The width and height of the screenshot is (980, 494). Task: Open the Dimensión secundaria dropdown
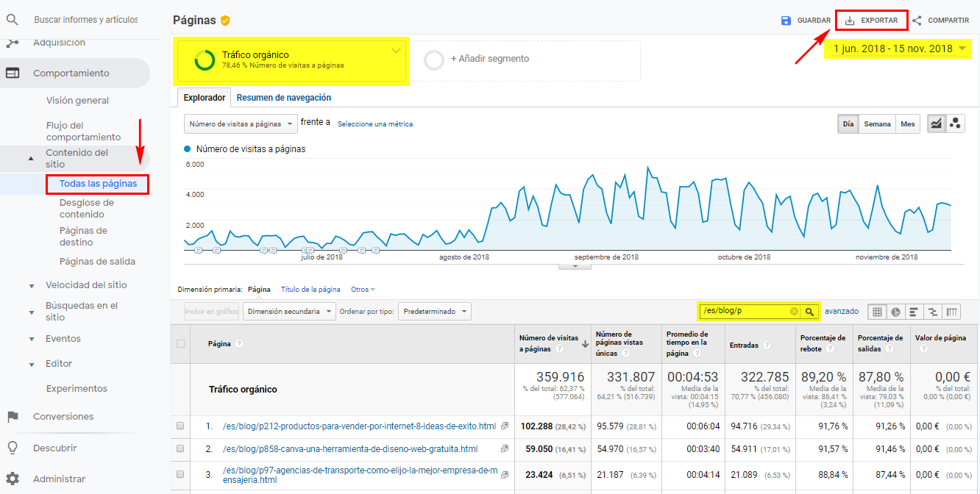click(289, 312)
